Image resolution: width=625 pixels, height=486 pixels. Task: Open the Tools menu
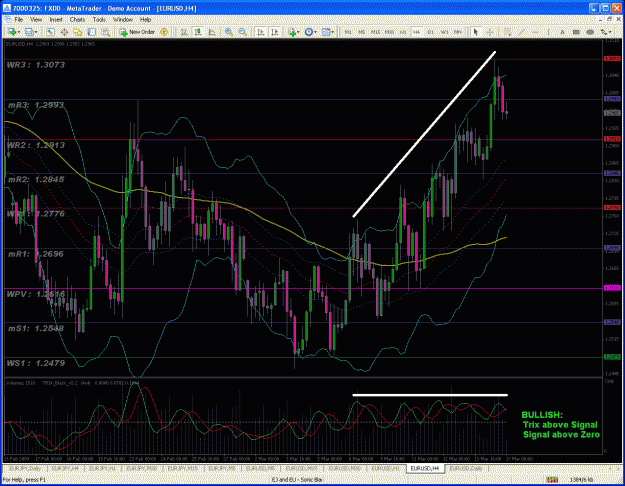(x=99, y=19)
